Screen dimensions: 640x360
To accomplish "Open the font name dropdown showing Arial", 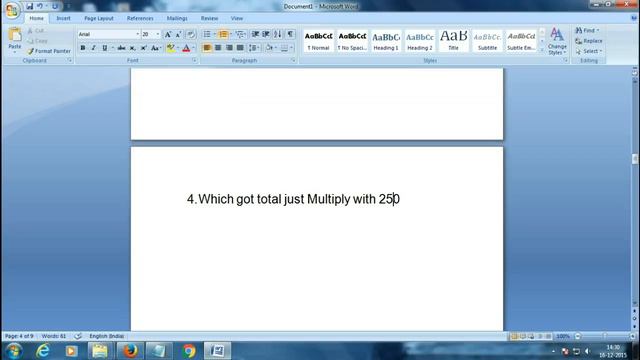I will pos(138,34).
